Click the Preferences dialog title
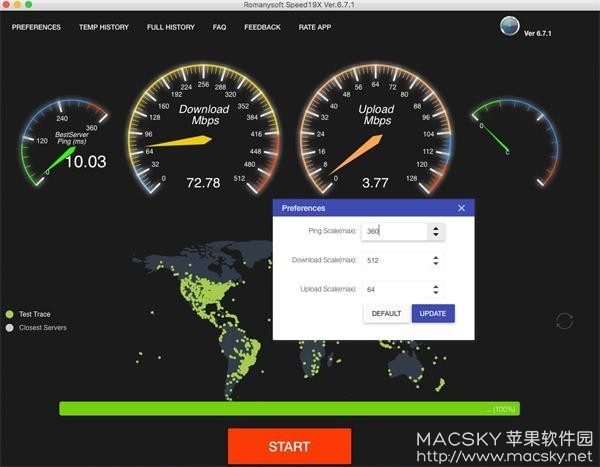The image size is (600, 467). [x=303, y=208]
